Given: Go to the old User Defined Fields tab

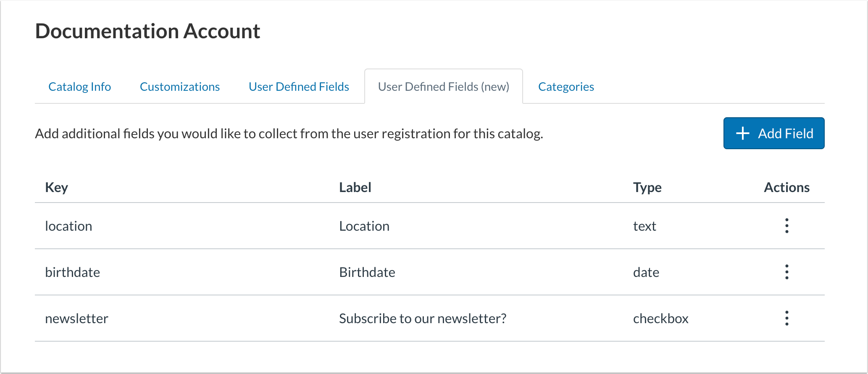Looking at the screenshot, I should (299, 87).
